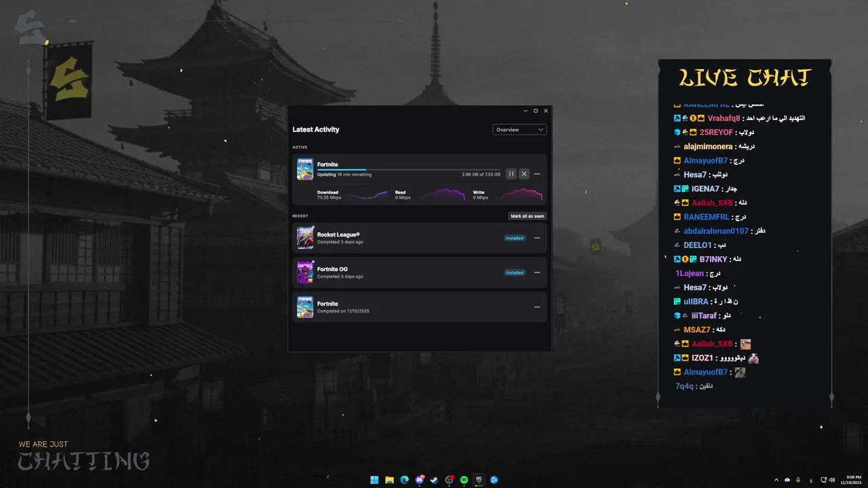Click username Vrahafq8 in live chat
The image size is (868, 488).
(724, 118)
